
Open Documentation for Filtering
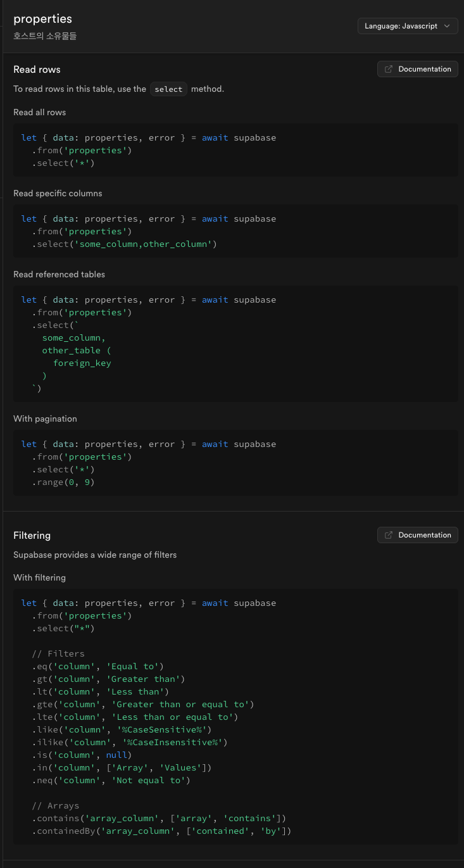click(417, 534)
